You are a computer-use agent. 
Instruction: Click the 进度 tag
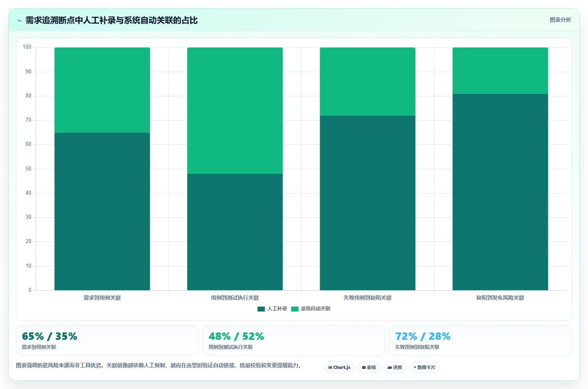pos(395,367)
